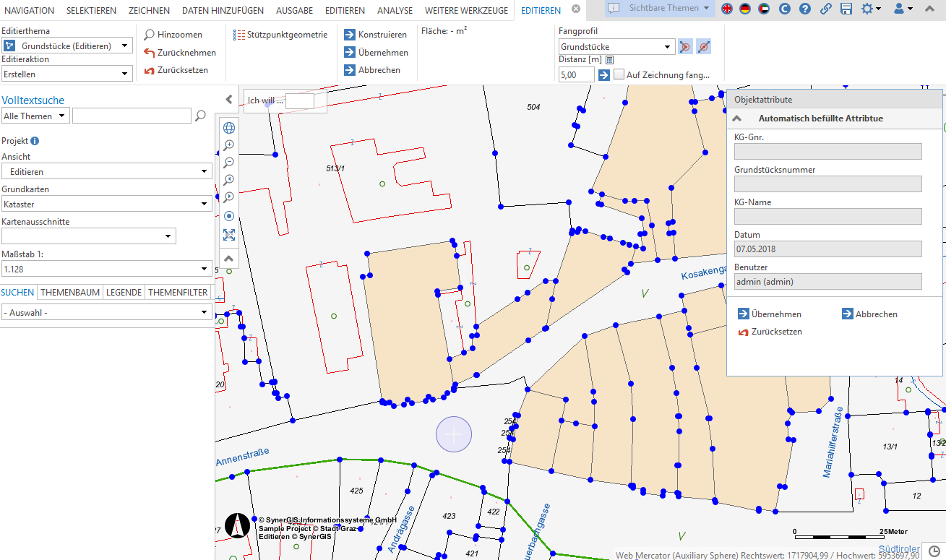Enable 'Auf Zeichnung fangen' checkbox
The image size is (946, 560).
point(619,74)
